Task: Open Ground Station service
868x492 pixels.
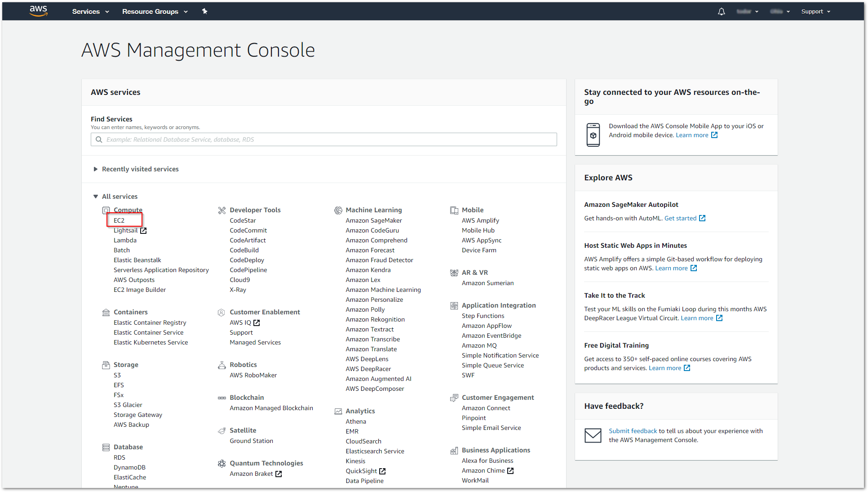Action: click(252, 441)
